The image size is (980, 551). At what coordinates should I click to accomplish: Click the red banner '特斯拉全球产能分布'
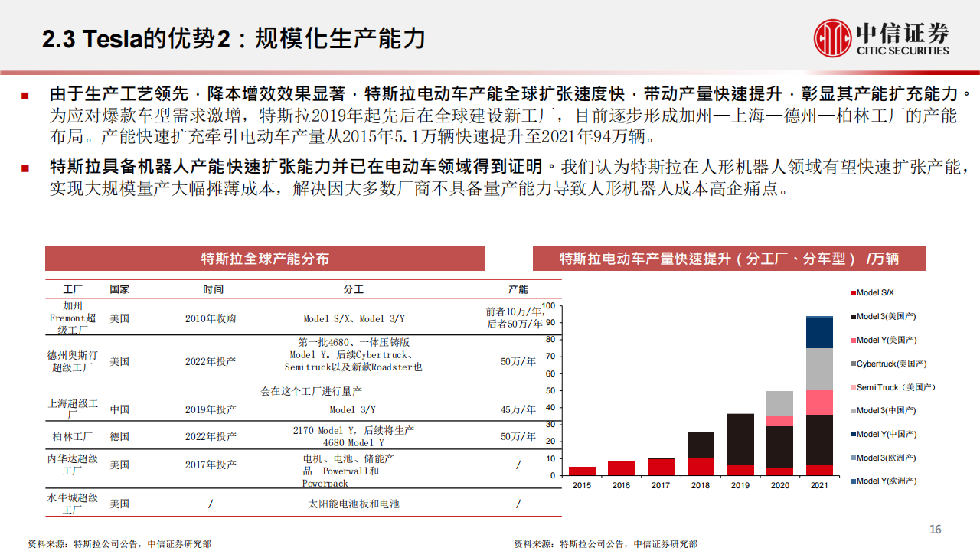tap(265, 259)
